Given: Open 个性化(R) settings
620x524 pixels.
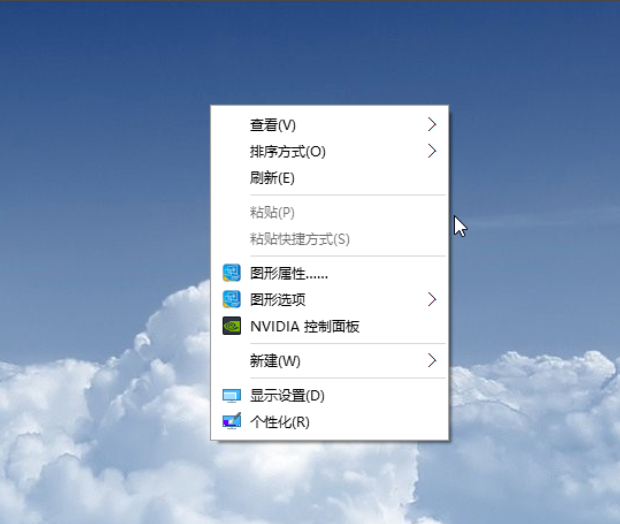Looking at the screenshot, I should (x=329, y=422).
